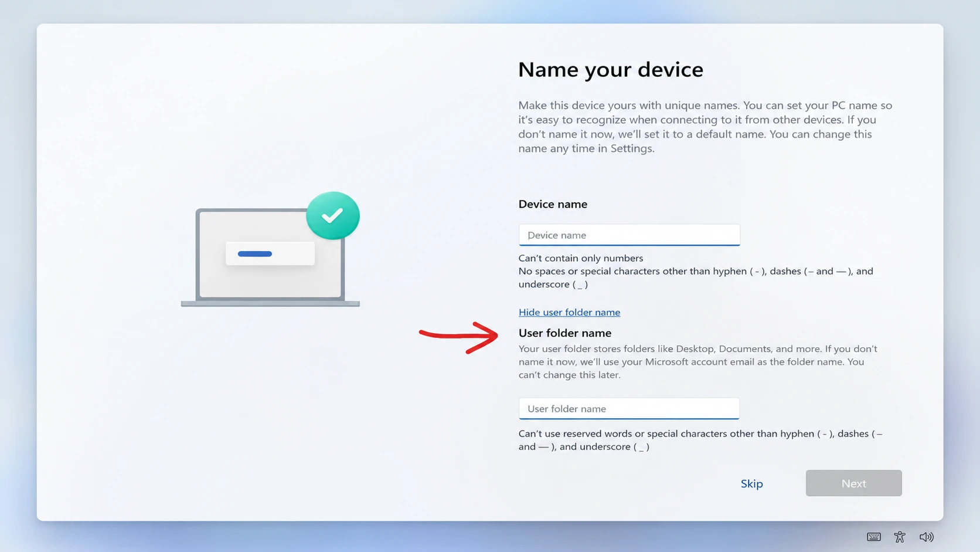
Task: Click the No spaces or special characters hint
Action: pos(696,277)
